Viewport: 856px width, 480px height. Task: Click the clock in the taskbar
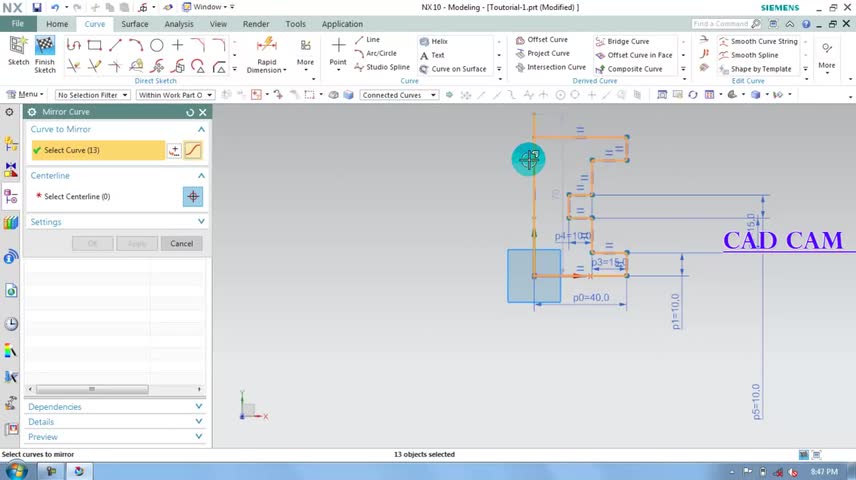[x=824, y=471]
